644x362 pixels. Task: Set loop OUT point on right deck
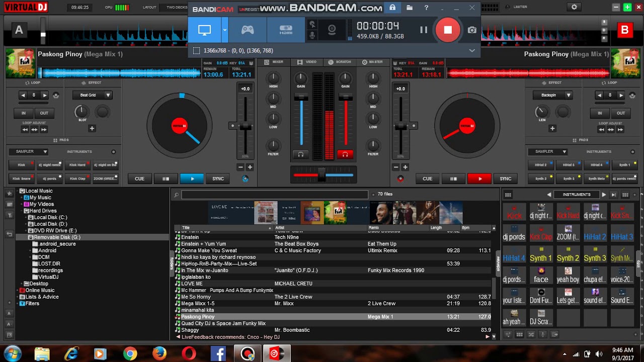pos(621,113)
